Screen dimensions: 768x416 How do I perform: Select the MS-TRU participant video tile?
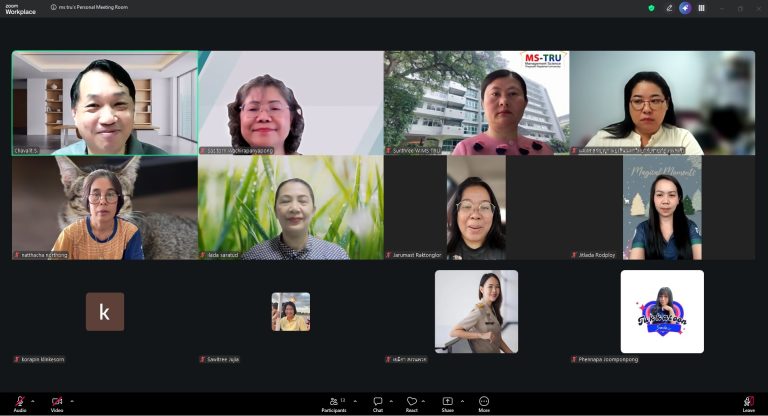click(x=477, y=103)
